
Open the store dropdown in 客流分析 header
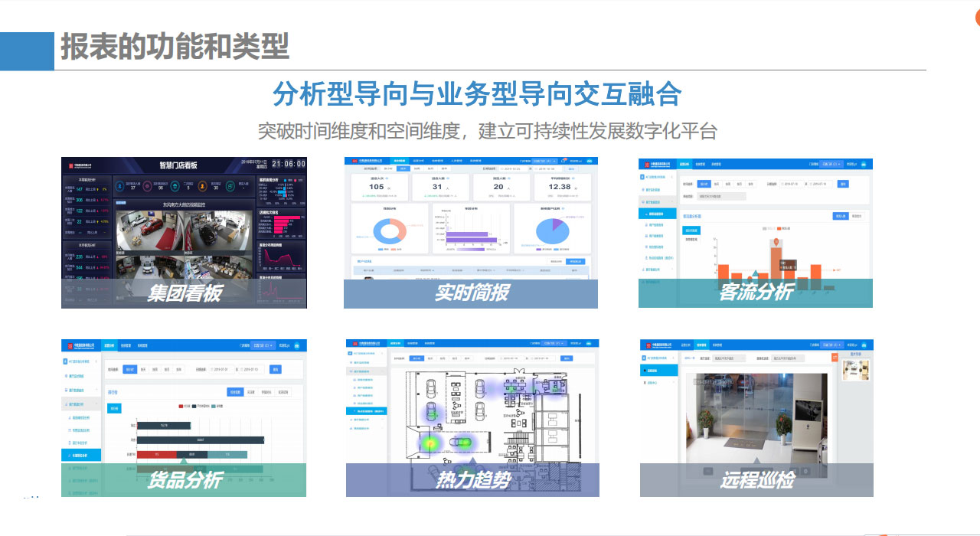tap(830, 164)
